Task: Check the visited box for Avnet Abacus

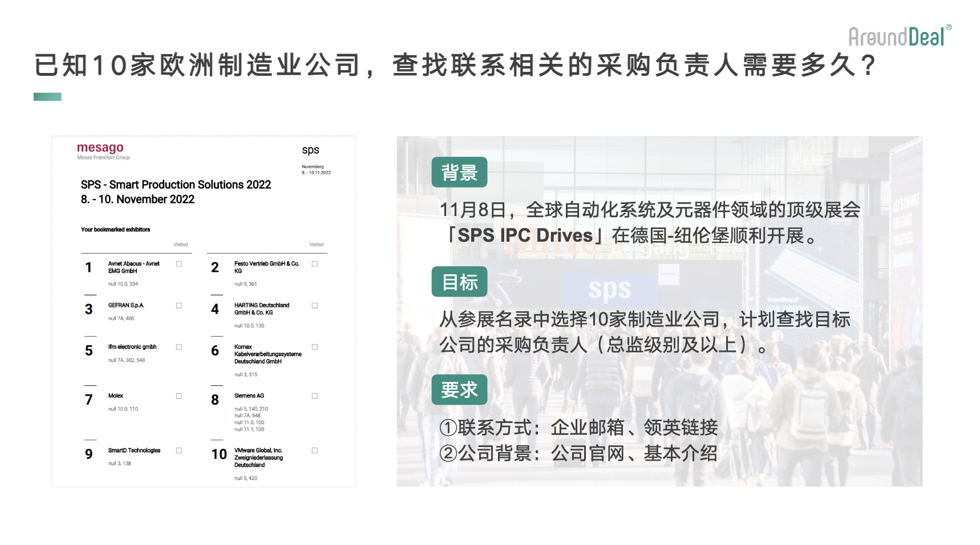Action: 179,264
